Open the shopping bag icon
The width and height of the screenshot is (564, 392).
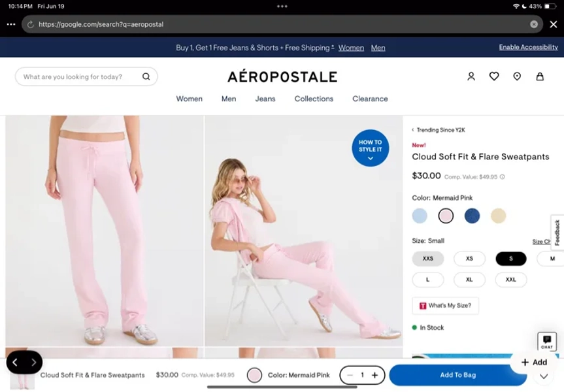coord(540,76)
